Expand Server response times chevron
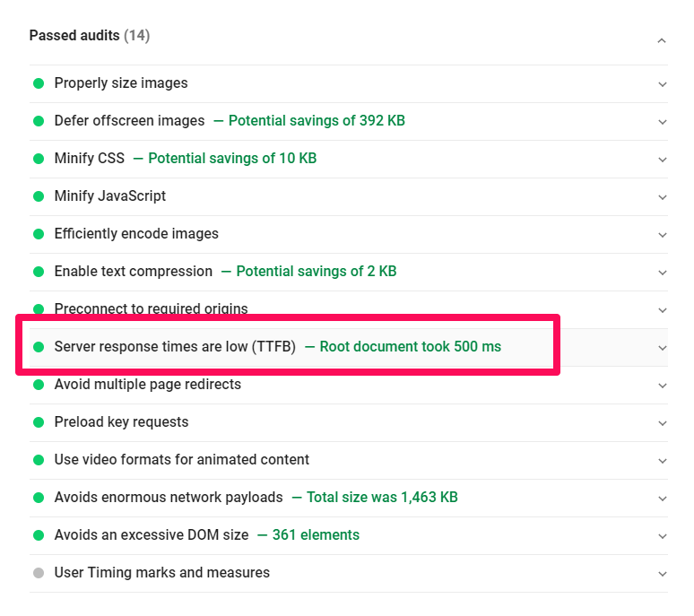This screenshot has height=616, width=694. pos(662,348)
